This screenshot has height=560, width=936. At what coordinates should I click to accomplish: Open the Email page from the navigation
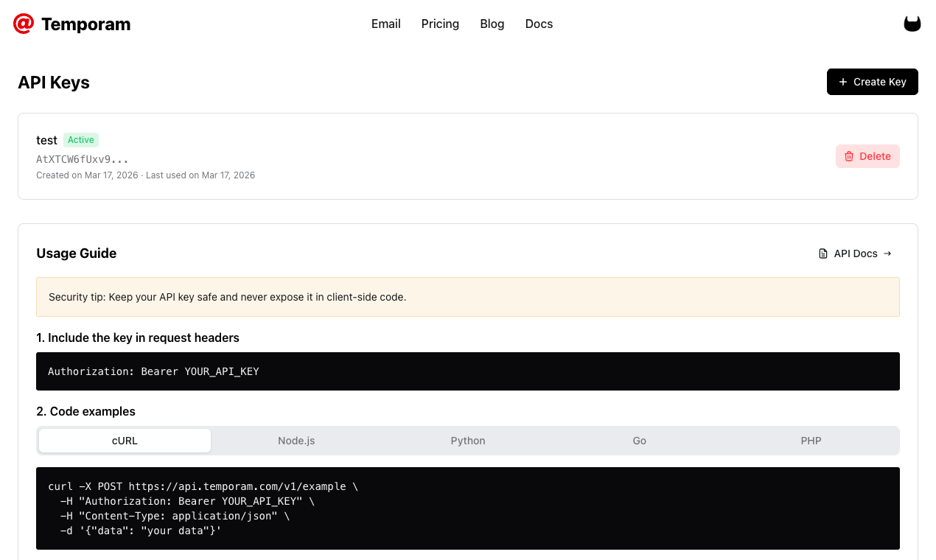(385, 24)
